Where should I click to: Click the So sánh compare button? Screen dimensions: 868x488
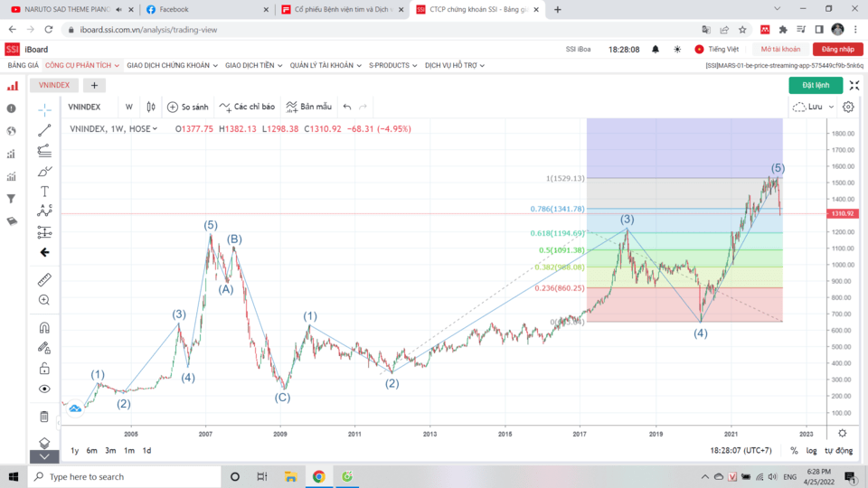tap(188, 107)
